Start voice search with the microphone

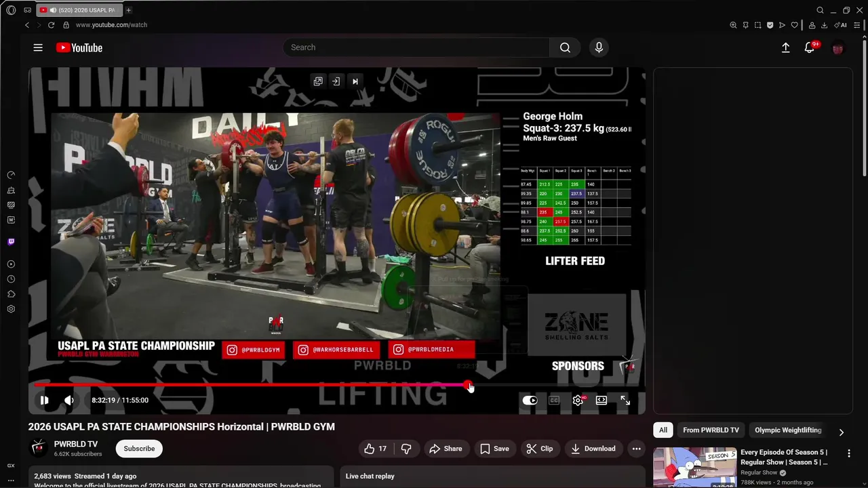coord(599,47)
